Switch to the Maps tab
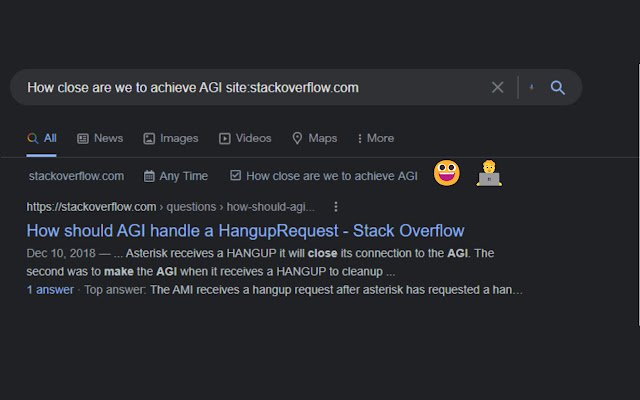Viewport: 640px width, 400px height. tap(315, 138)
